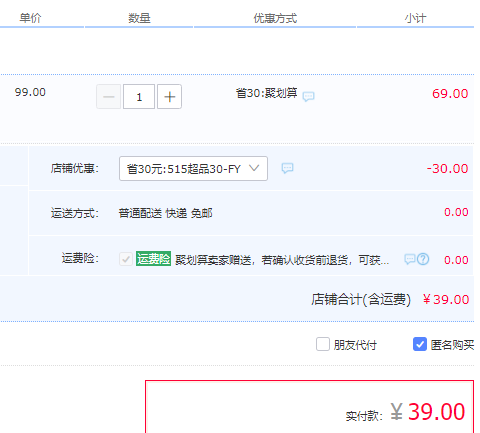Focus the quantity input showing 1

[139, 97]
